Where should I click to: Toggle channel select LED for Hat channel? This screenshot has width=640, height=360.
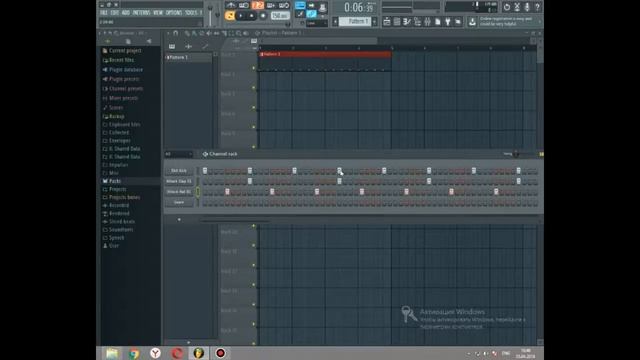tap(198, 191)
